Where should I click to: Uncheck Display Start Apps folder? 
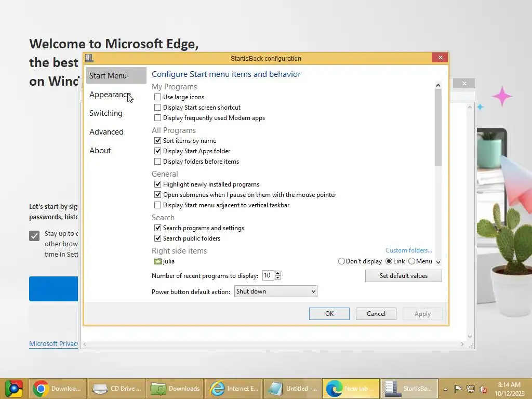157,151
